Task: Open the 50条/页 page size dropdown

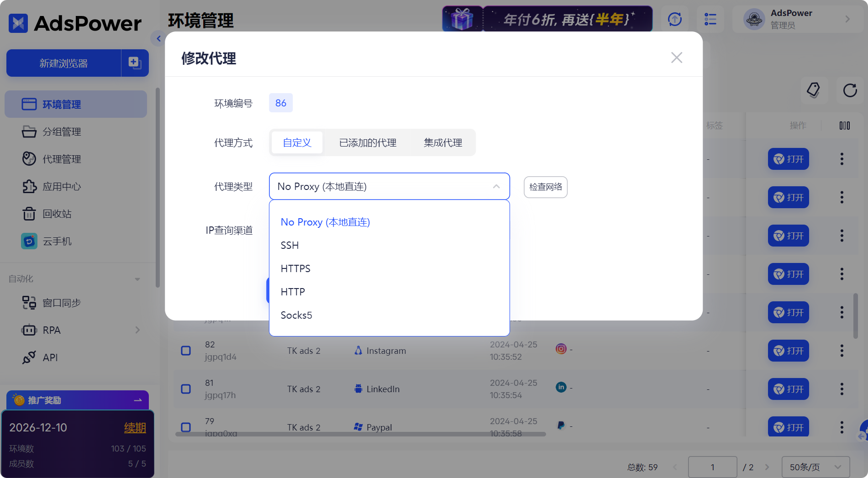Action: click(815, 467)
